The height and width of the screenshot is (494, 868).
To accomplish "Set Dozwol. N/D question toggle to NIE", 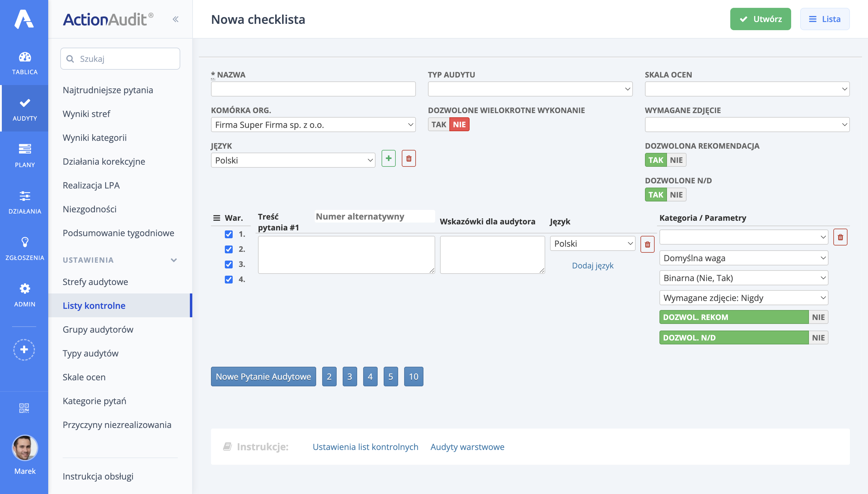I will [818, 337].
